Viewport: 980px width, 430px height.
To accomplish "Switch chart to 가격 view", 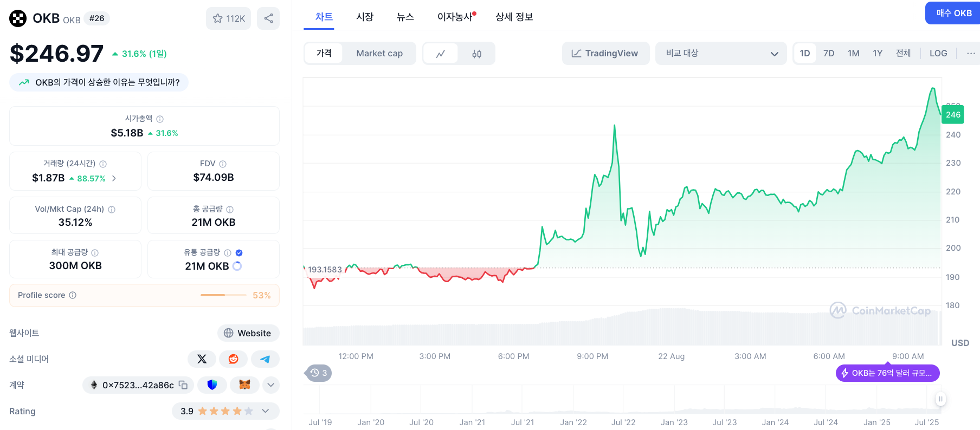I will (324, 53).
